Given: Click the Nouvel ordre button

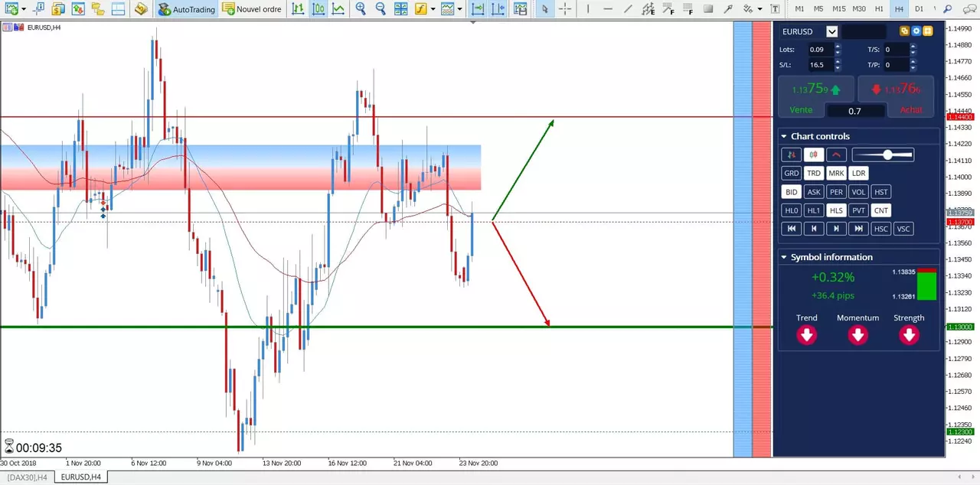Looking at the screenshot, I should [x=252, y=9].
